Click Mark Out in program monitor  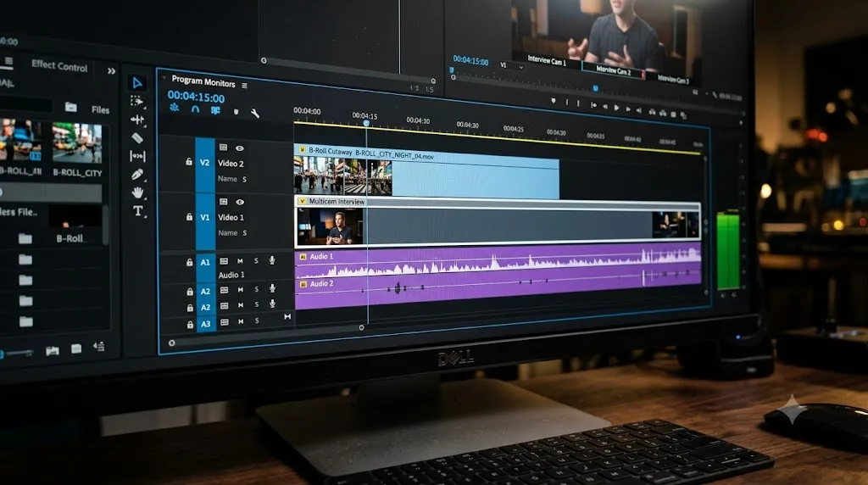[578, 103]
